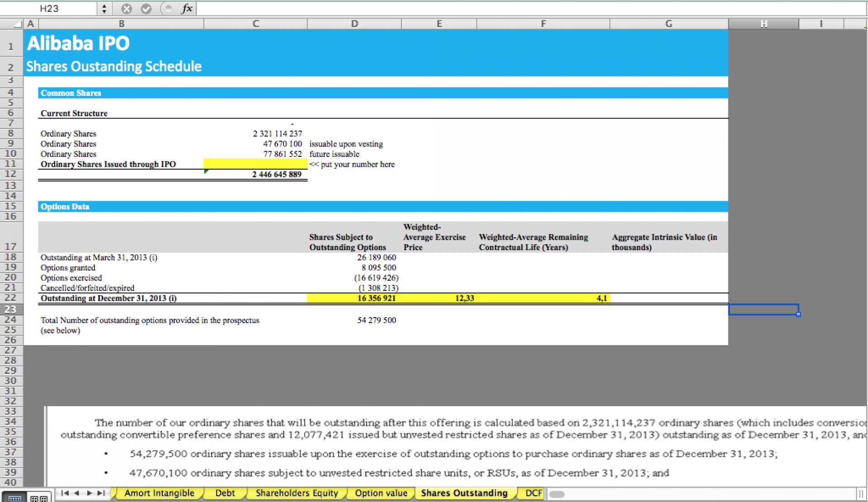This screenshot has width=868, height=502.
Task: Click the horizontal split handle at bottom right
Action: tap(862, 494)
